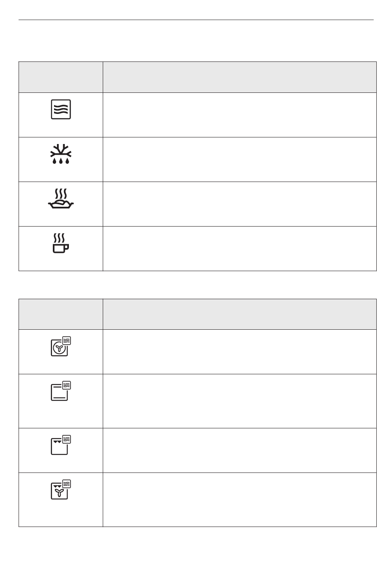Select the empty cell beside the grill microwave icon
Image resolution: width=392 pixels, height=567 pixels.
pyautogui.click(x=240, y=450)
